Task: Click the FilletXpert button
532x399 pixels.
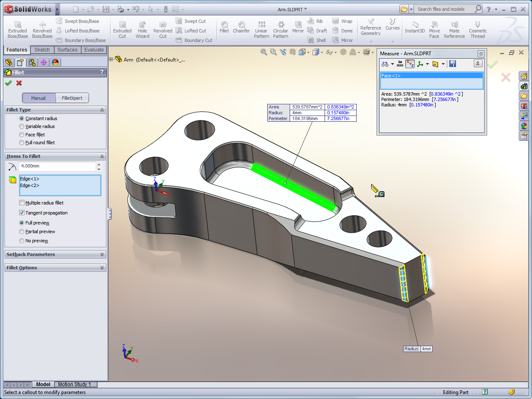Action: click(72, 98)
